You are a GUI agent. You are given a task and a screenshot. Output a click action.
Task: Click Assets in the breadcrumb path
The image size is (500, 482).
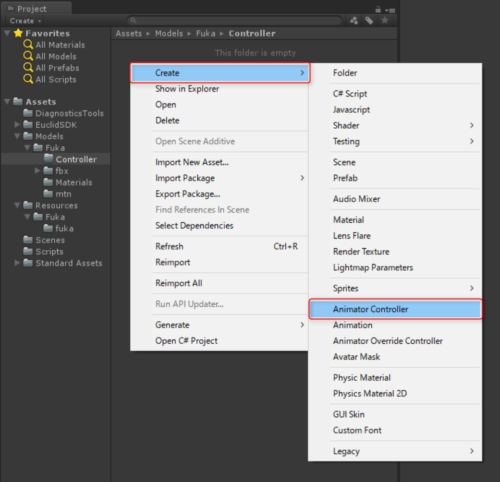pos(129,33)
